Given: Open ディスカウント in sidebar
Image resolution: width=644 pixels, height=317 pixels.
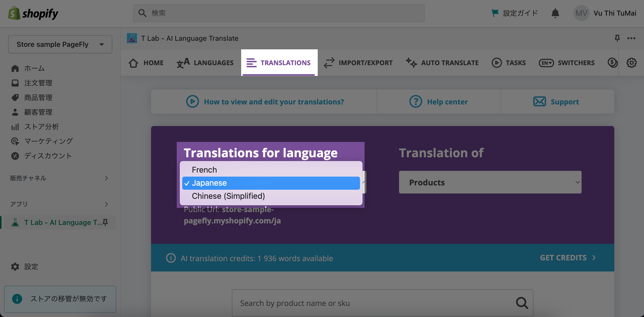Looking at the screenshot, I should point(48,156).
